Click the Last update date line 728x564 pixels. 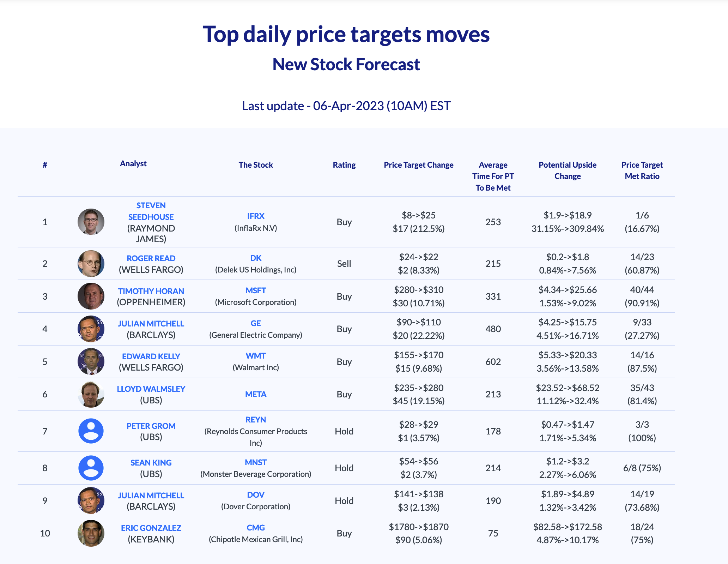346,106
